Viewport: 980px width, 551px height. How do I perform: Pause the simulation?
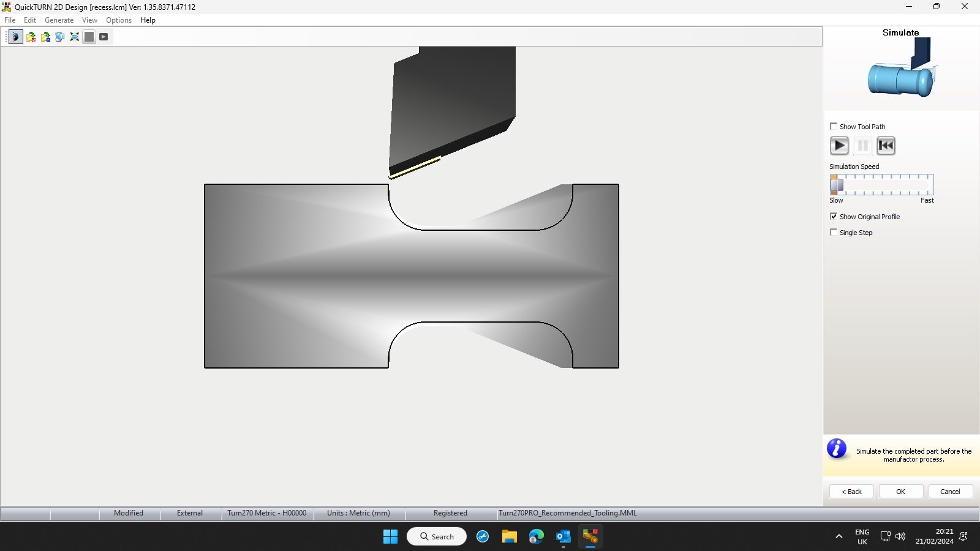click(x=862, y=146)
